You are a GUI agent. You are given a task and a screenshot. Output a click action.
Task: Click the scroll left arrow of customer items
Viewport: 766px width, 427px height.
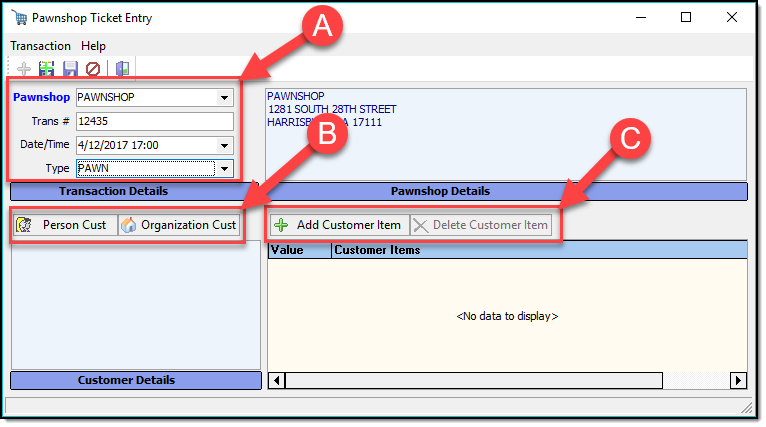point(276,380)
